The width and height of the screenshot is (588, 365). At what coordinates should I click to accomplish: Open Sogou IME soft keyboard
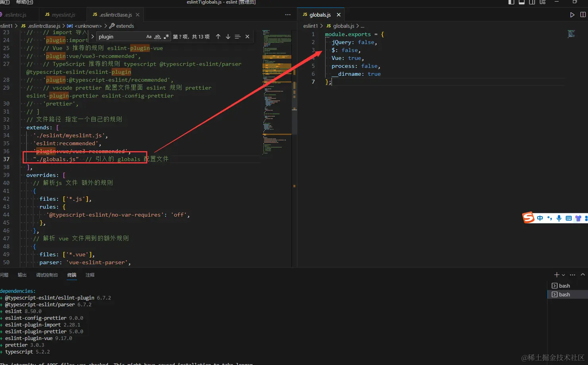click(569, 218)
